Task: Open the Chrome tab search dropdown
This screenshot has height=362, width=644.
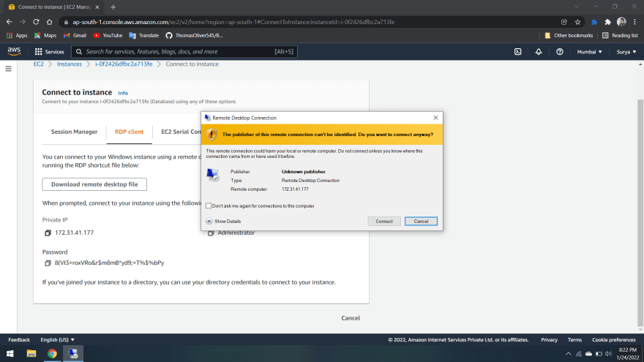Action: coord(577,7)
